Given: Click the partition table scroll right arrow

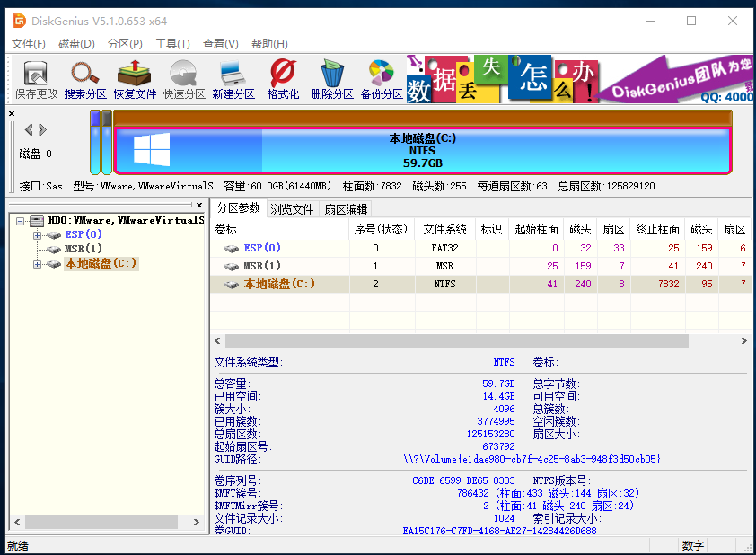Looking at the screenshot, I should pos(744,341).
